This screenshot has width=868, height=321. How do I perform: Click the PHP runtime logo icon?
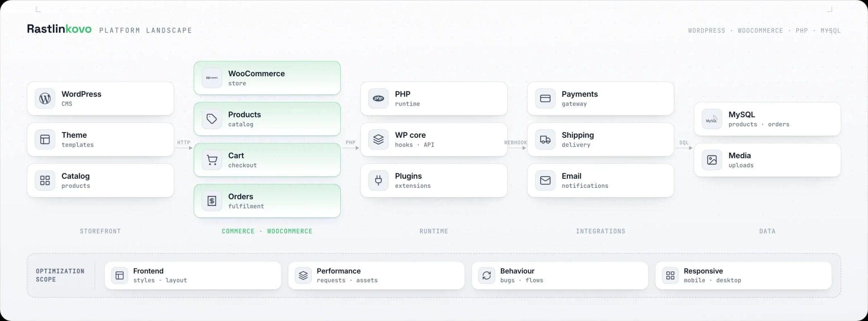coord(378,98)
